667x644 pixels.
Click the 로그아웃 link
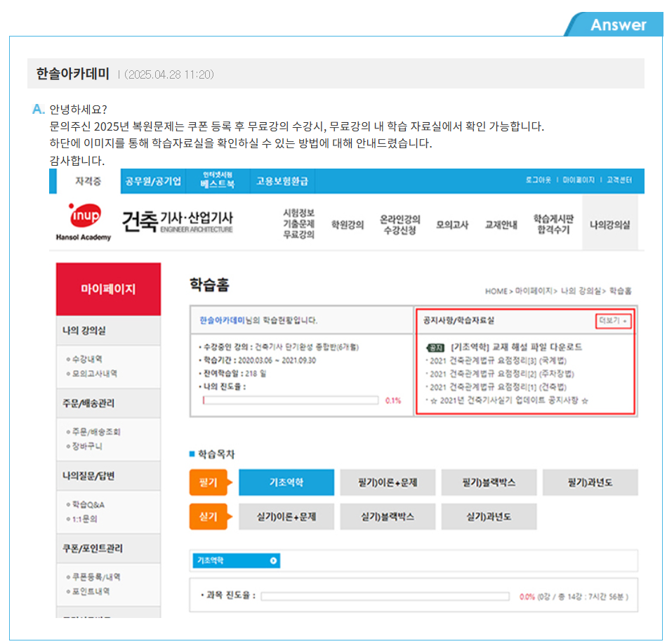tap(538, 180)
